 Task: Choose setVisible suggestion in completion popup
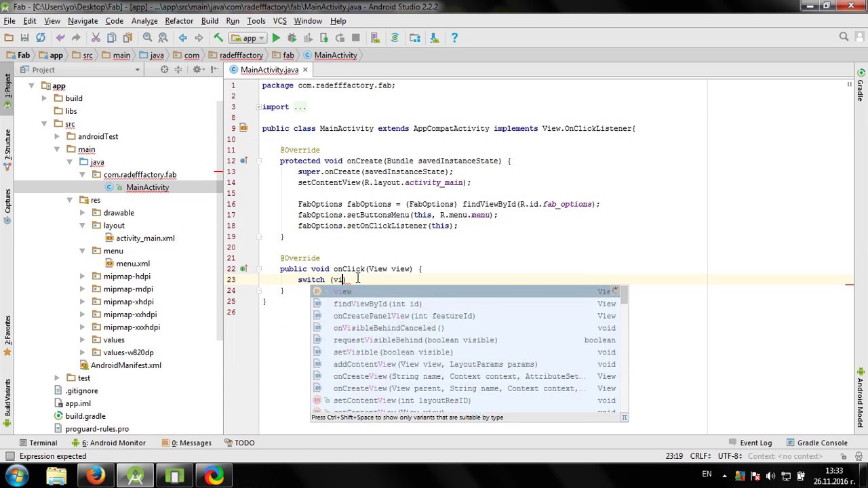tap(469, 352)
